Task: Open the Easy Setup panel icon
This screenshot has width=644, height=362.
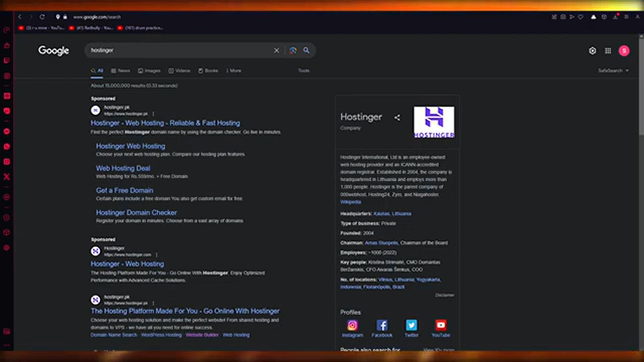Action: [627, 17]
